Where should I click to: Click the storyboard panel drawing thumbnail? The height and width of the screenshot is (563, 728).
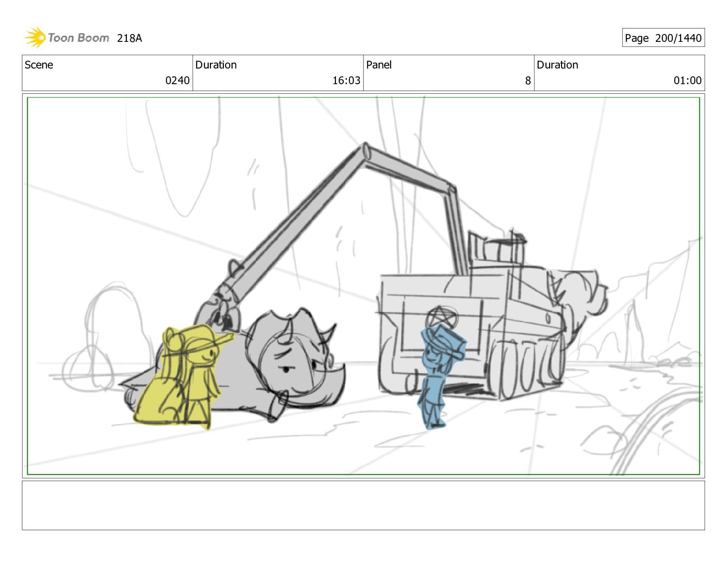364,286
